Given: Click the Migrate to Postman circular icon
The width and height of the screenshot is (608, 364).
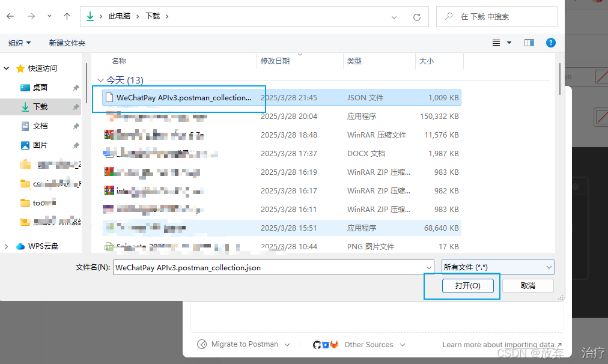Looking at the screenshot, I should tap(202, 344).
